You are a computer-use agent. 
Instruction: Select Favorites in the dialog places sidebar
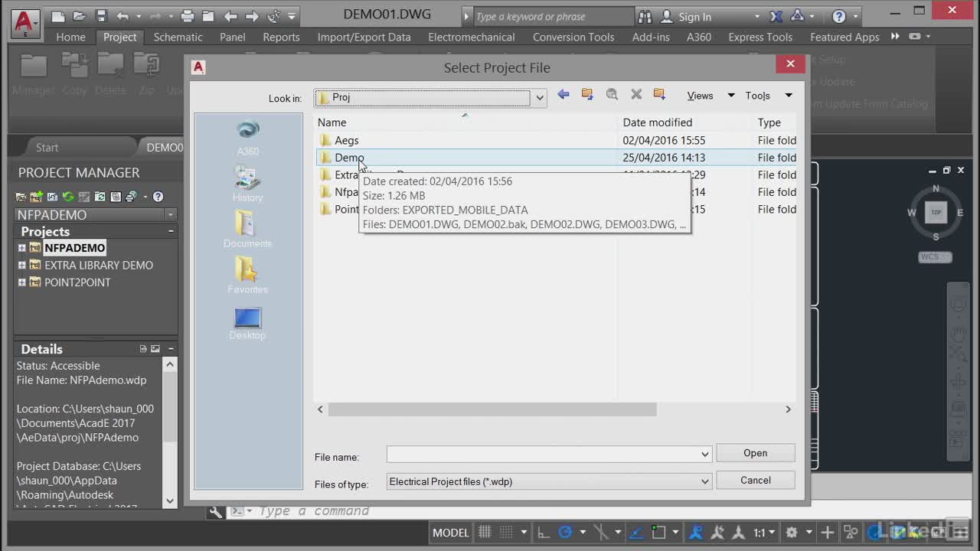(247, 275)
